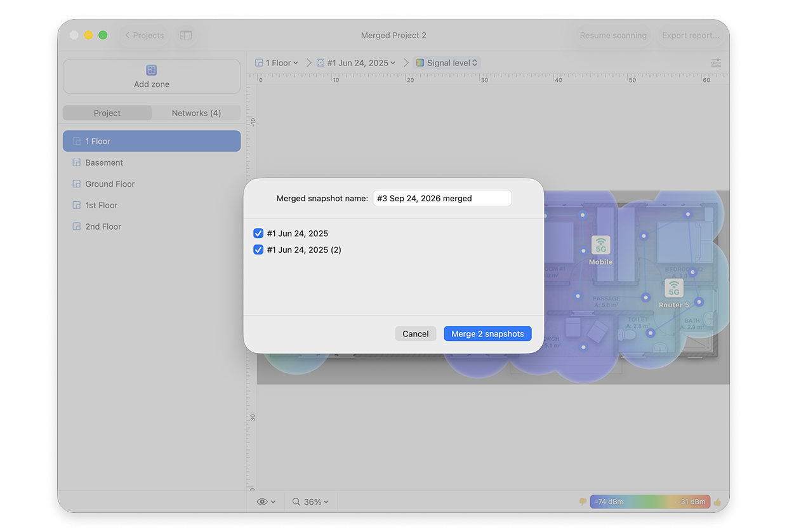Toggle the sidebar panel icon

tap(185, 36)
